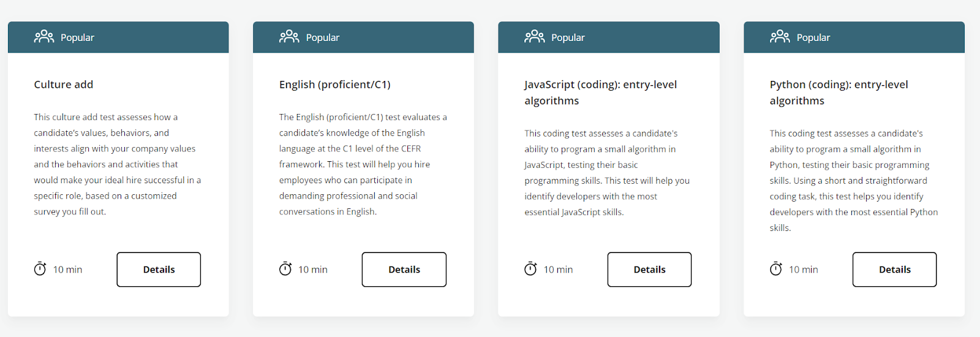
Task: Click the JavaScript (coding): entry-level algorithms heading
Action: (600, 93)
